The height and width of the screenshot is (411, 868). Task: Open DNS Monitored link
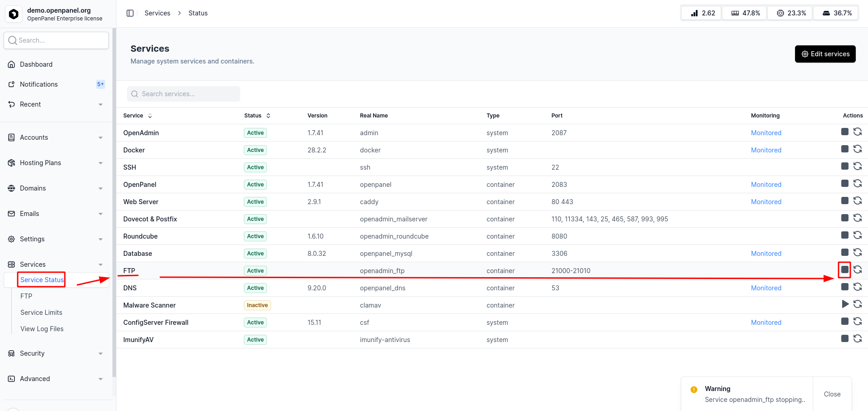[x=766, y=288]
